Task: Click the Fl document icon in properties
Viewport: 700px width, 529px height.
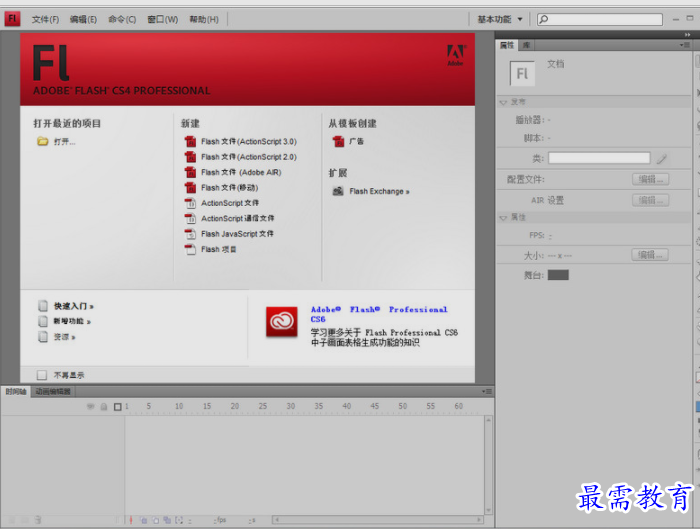Action: [x=522, y=73]
